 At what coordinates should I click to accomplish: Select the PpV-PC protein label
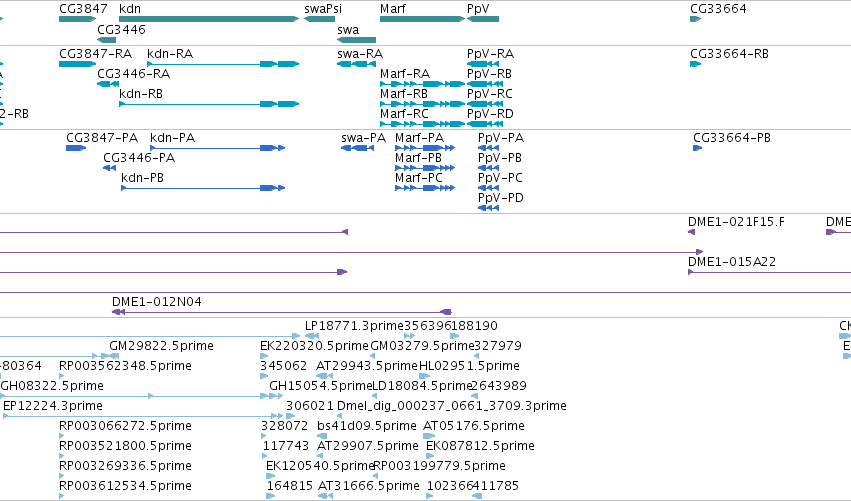500,178
